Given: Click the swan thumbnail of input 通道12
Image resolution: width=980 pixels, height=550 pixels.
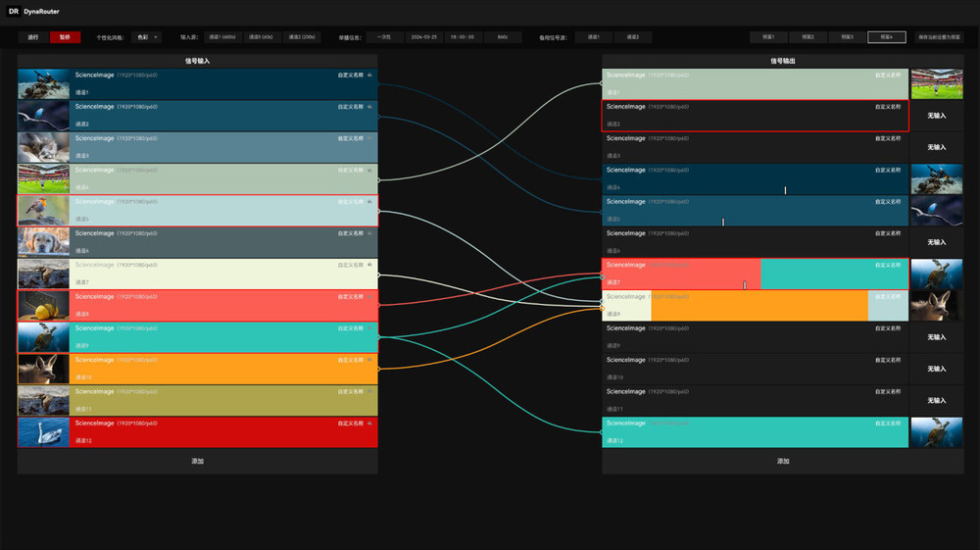Looking at the screenshot, I should pos(43,432).
